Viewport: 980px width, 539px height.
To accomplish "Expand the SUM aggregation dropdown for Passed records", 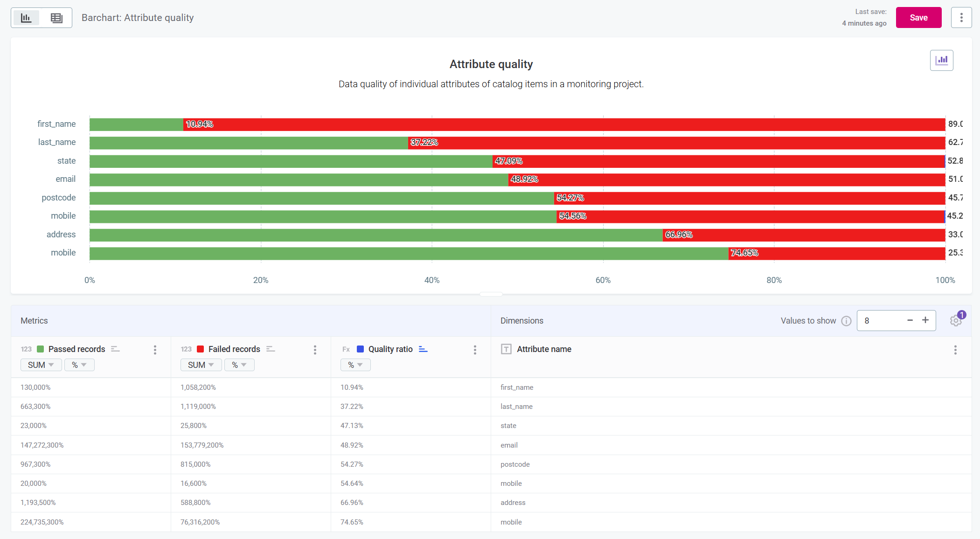I will tap(41, 365).
